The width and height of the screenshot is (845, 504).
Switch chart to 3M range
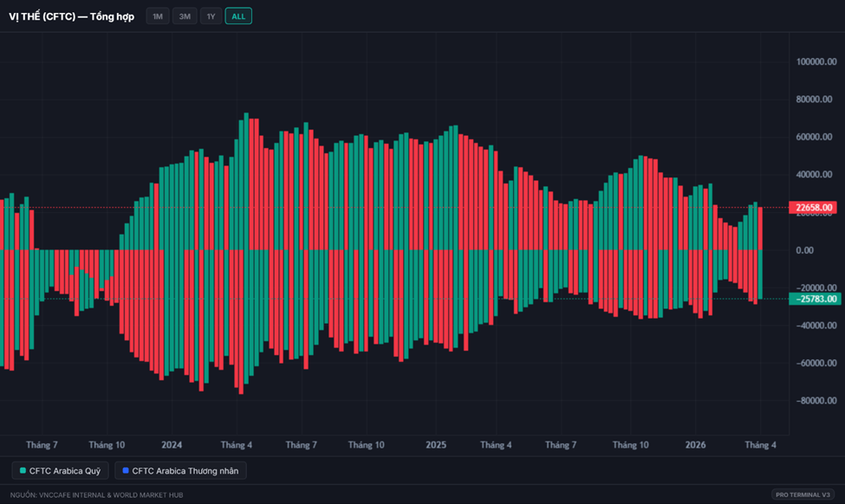click(185, 16)
